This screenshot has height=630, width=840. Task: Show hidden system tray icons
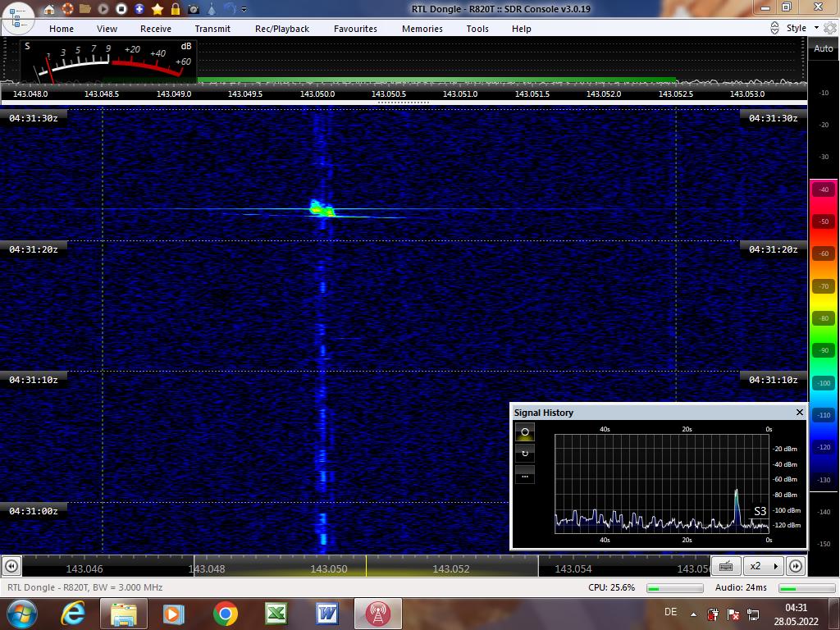point(693,614)
